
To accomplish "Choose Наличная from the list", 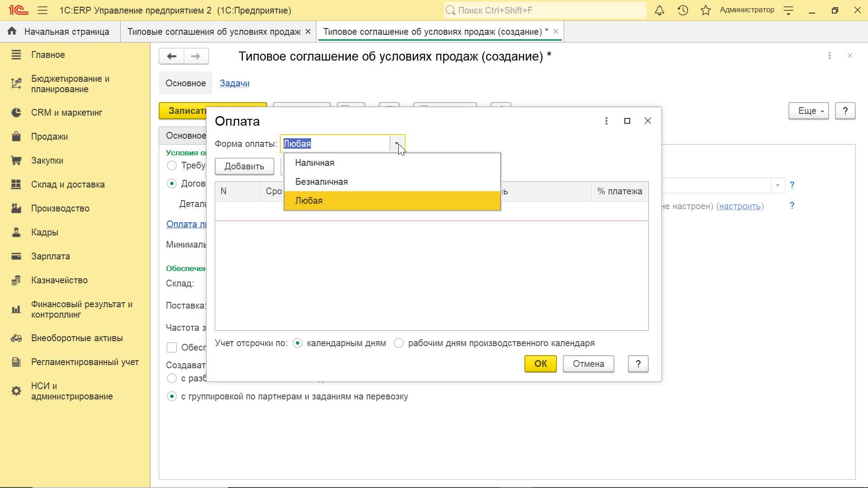I will pyautogui.click(x=392, y=163).
